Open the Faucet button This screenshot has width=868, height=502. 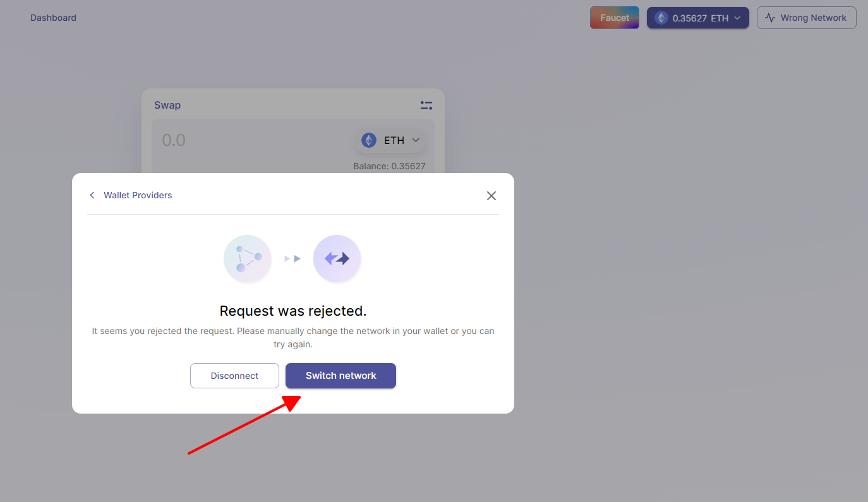coord(615,18)
